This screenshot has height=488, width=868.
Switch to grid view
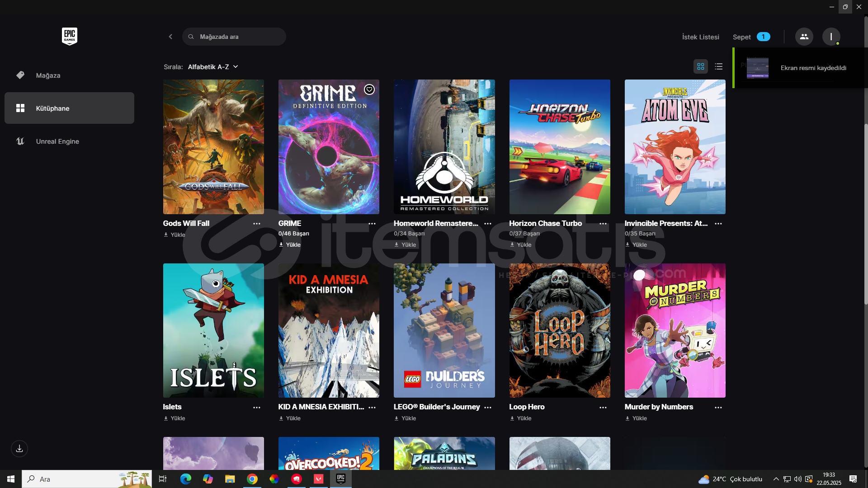700,66
